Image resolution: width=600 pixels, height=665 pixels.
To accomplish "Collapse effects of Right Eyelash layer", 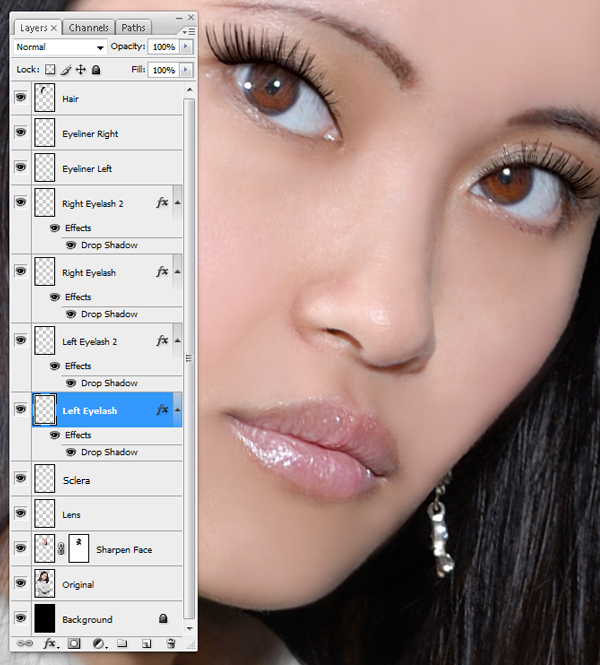I will (178, 272).
